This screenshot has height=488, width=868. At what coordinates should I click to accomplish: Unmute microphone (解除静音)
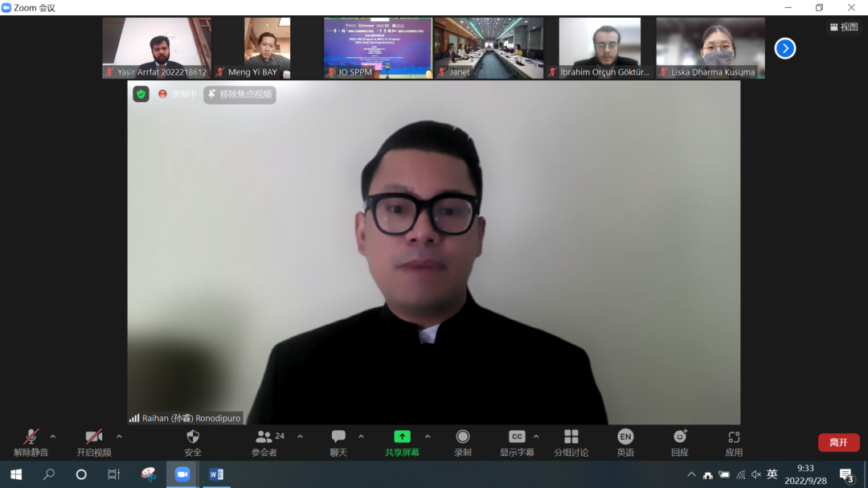point(31,437)
